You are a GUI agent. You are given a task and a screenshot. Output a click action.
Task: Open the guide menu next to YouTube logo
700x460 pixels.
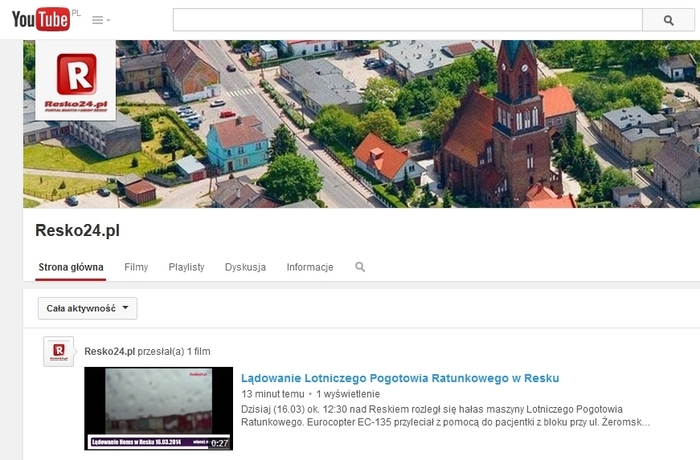tap(101, 20)
